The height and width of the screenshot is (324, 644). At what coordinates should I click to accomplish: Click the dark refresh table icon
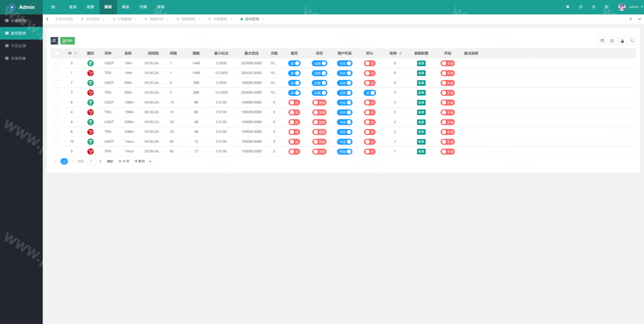coord(54,41)
